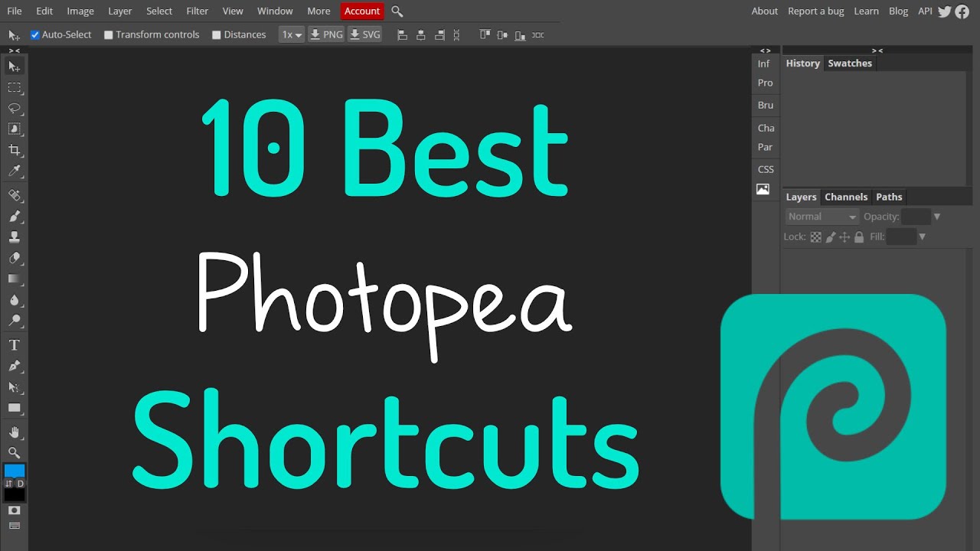Align vertical centers

point(502,34)
